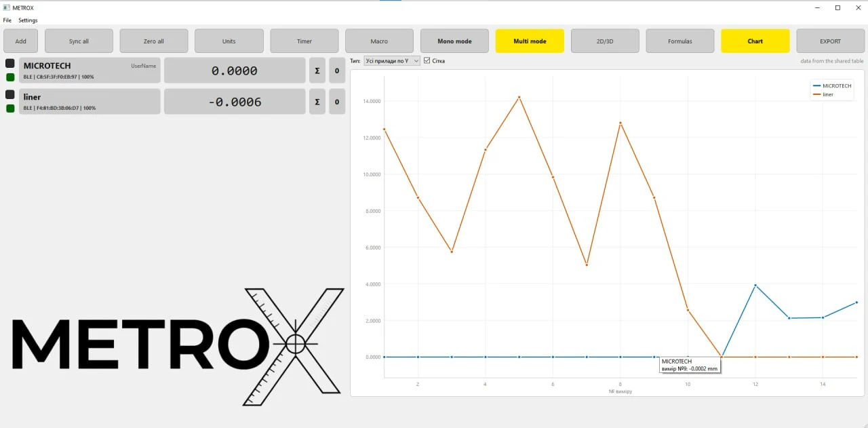
Task: Click the zero button beside MICROTECH's 0.0000 reading
Action: [337, 71]
